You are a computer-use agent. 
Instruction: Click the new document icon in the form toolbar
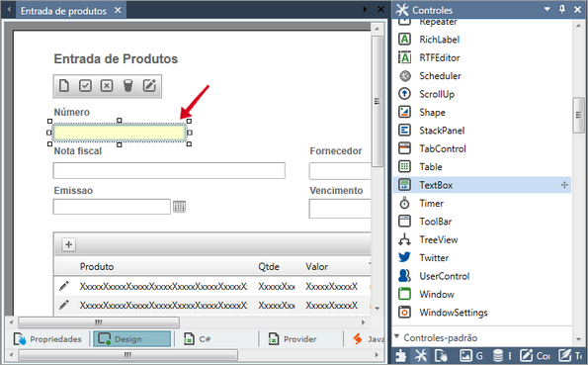64,86
